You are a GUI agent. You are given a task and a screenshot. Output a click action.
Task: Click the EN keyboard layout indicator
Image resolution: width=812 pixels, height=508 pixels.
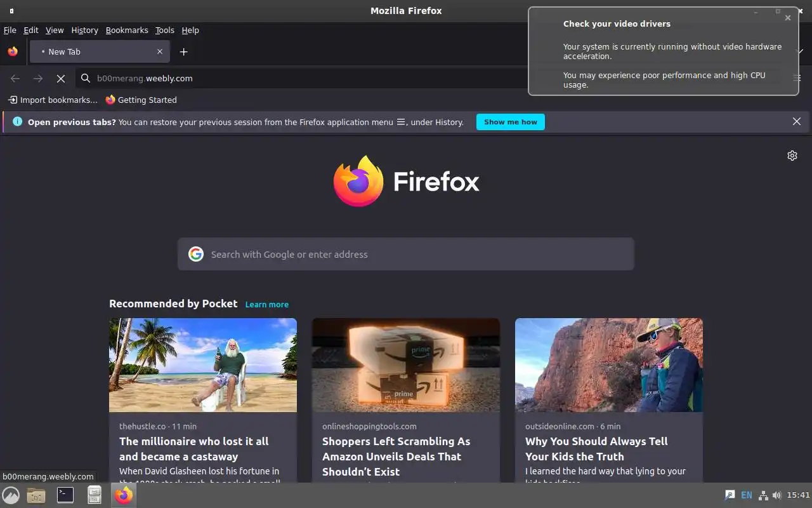[747, 495]
